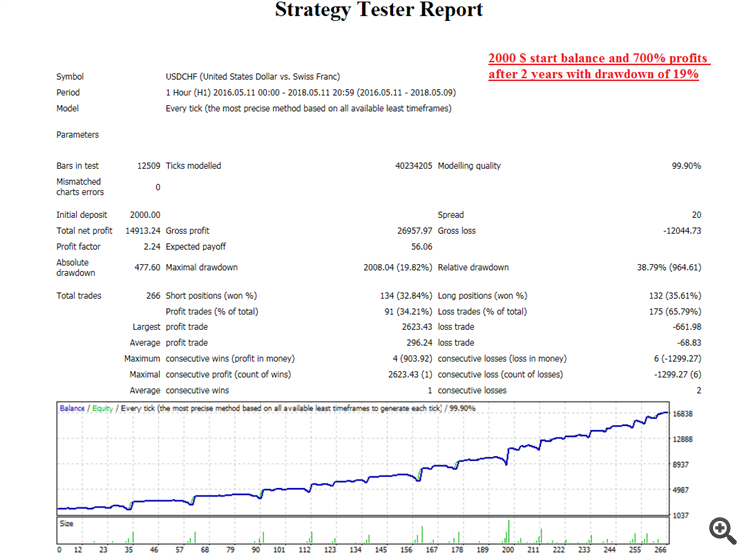Click the Ticks modelled value 40234205
This screenshot has height=557, width=750.
point(413,166)
